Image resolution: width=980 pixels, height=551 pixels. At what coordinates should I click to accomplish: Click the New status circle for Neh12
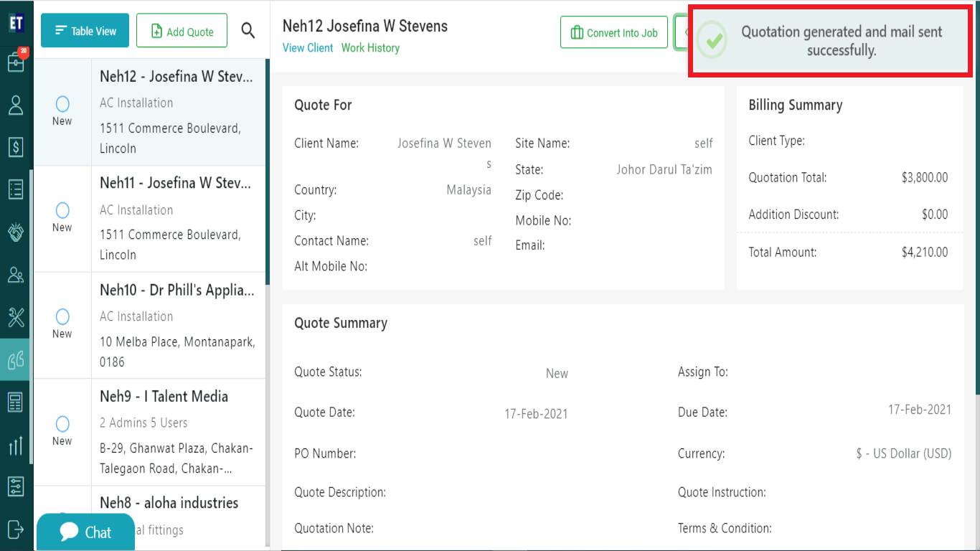point(62,104)
